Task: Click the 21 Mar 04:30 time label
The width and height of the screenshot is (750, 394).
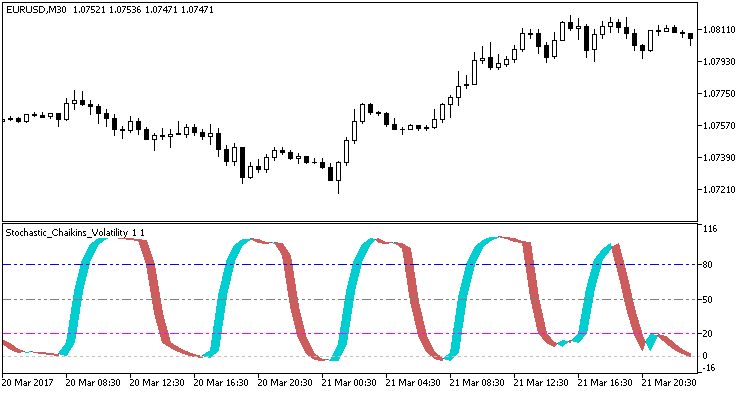Action: [x=413, y=383]
